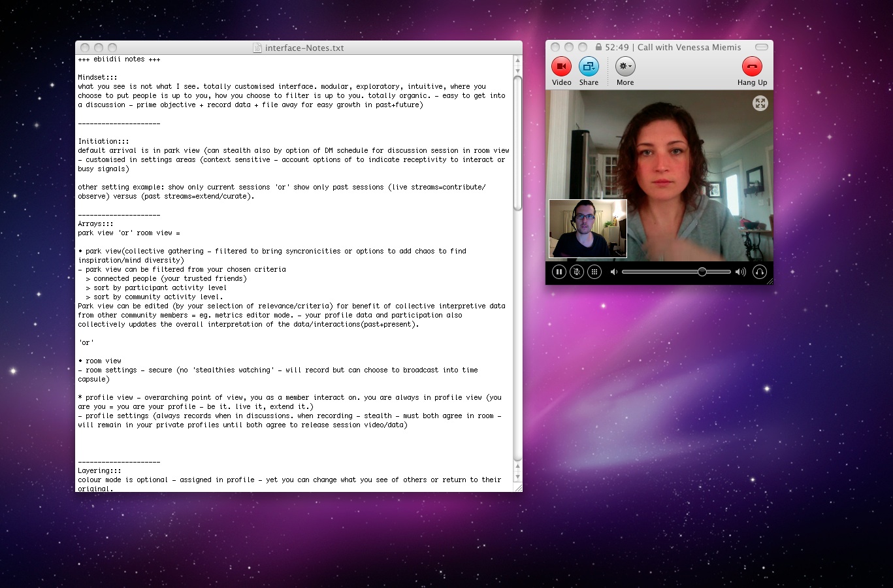The height and width of the screenshot is (588, 893).
Task: Open the dial pad
Action: [x=594, y=272]
